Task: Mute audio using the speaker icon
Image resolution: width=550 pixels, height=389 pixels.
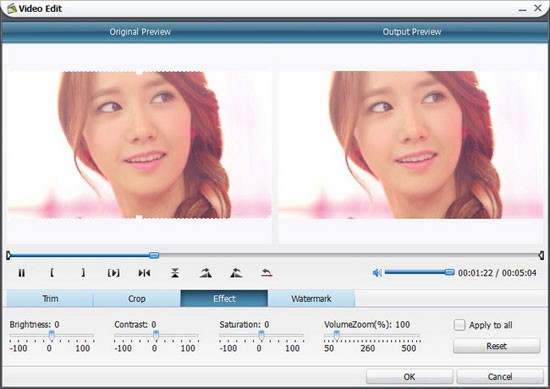Action: click(x=377, y=273)
